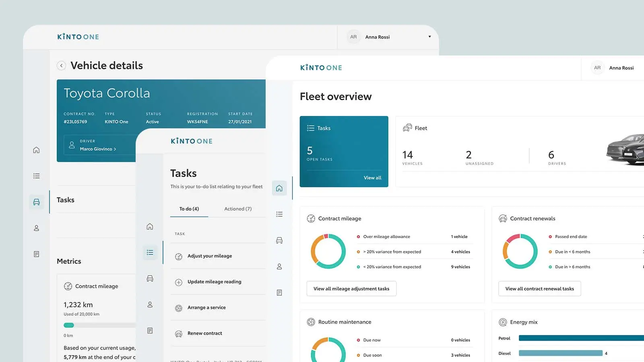Click 'Due in < 6 months' row
The height and width of the screenshot is (362, 644).
click(596, 252)
